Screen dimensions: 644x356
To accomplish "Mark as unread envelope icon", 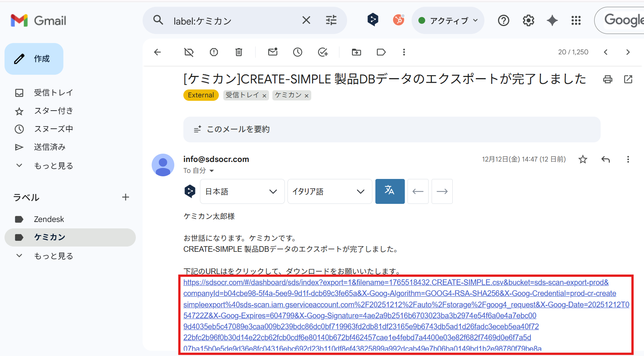I will click(x=273, y=52).
